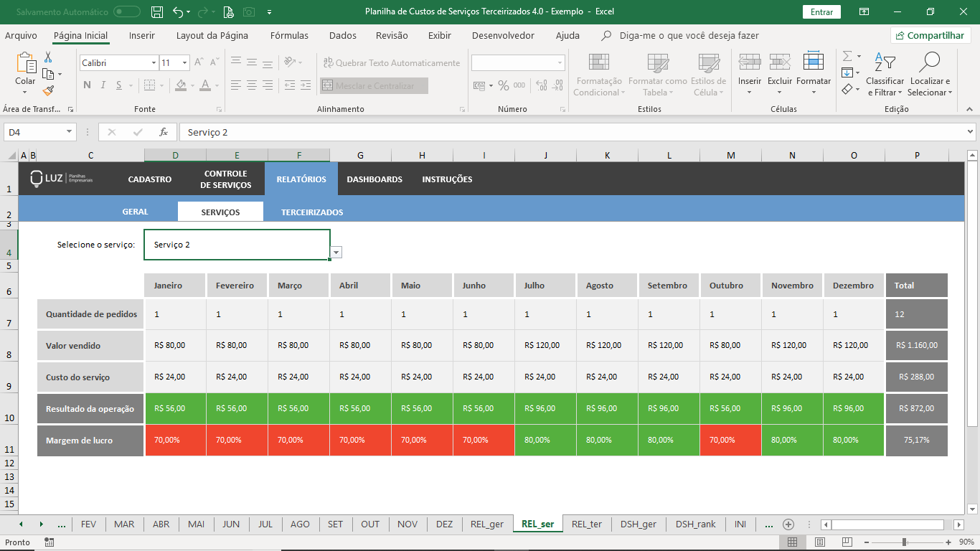Screen dimensions: 980x551
Task: Click the percent style icon
Action: click(x=504, y=85)
